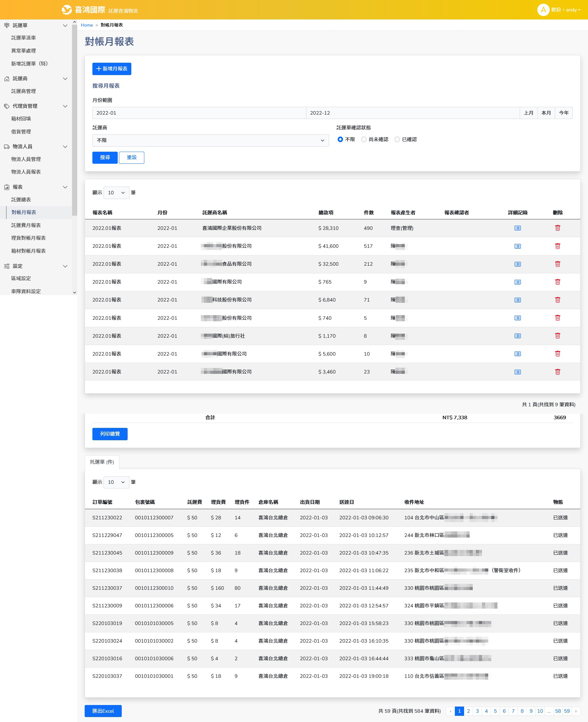Open detail record for 喜鴻國際企業股份有限公司 report
The image size is (588, 722).
pos(517,228)
